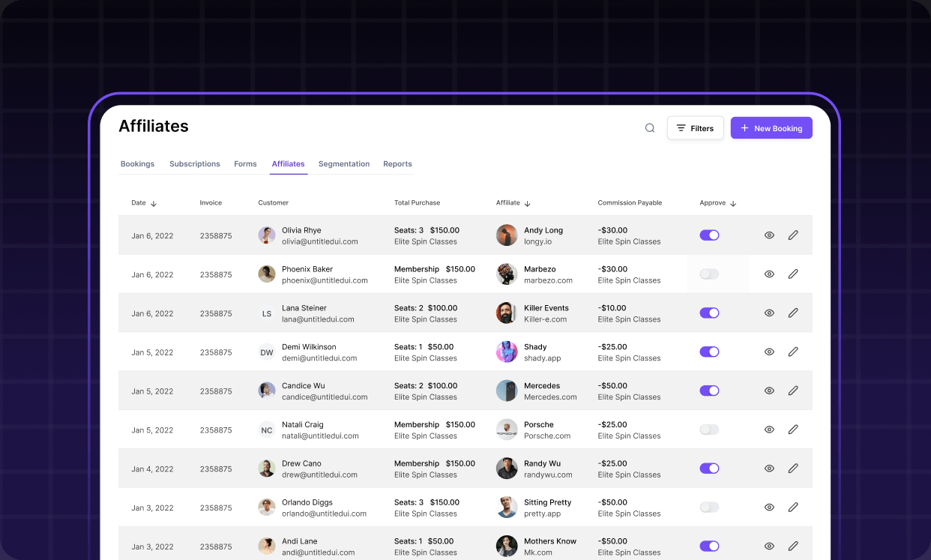View Orlando Diggs' row via eye icon
The height and width of the screenshot is (560, 931).
pyautogui.click(x=769, y=508)
